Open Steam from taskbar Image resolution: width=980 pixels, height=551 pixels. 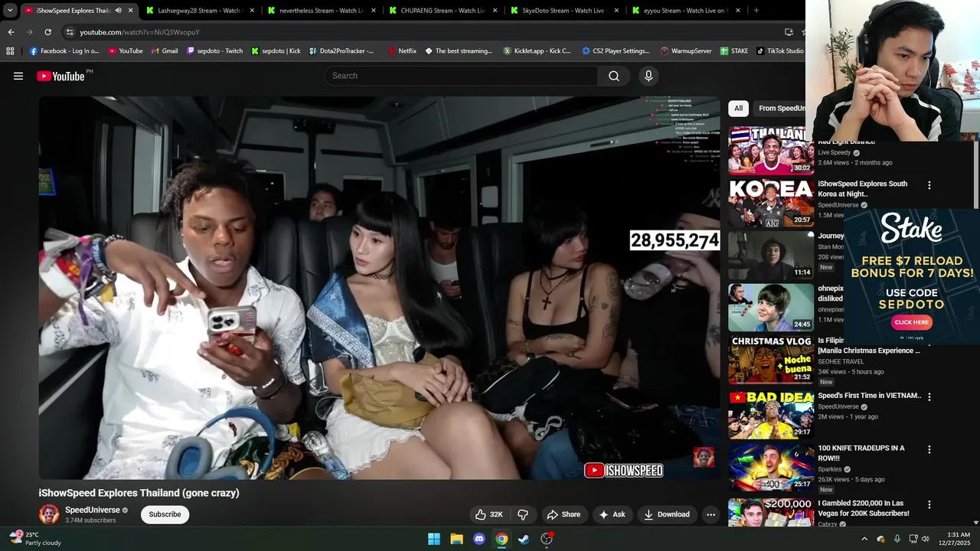pyautogui.click(x=524, y=539)
